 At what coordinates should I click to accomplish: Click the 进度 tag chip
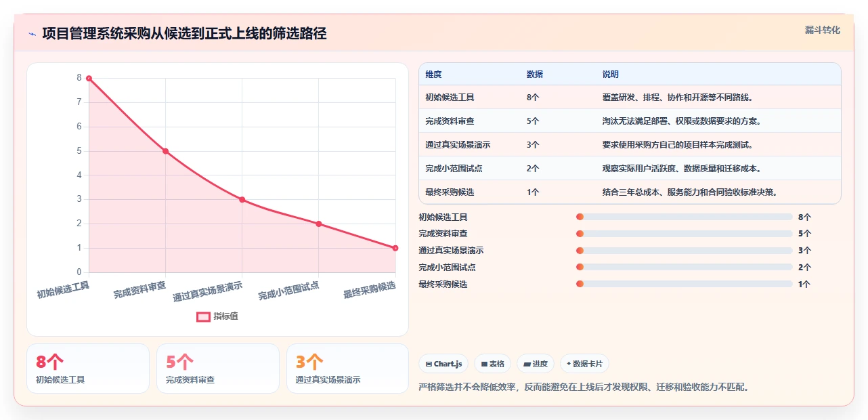(536, 364)
